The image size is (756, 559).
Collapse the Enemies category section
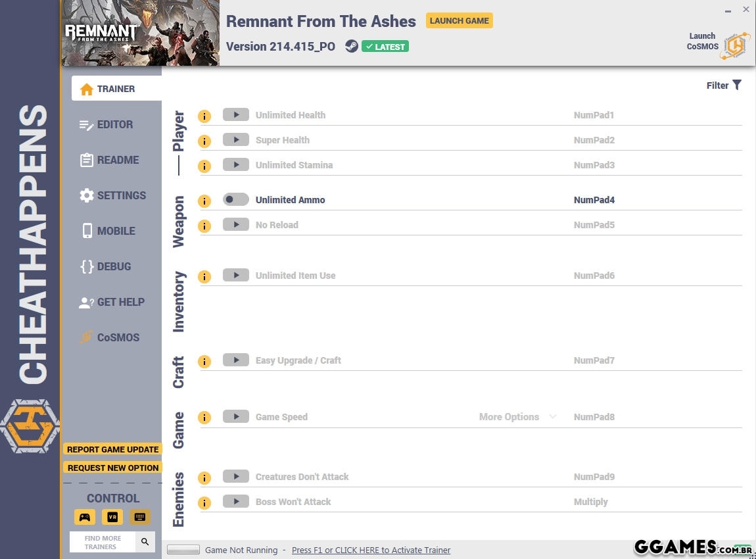[x=179, y=499]
